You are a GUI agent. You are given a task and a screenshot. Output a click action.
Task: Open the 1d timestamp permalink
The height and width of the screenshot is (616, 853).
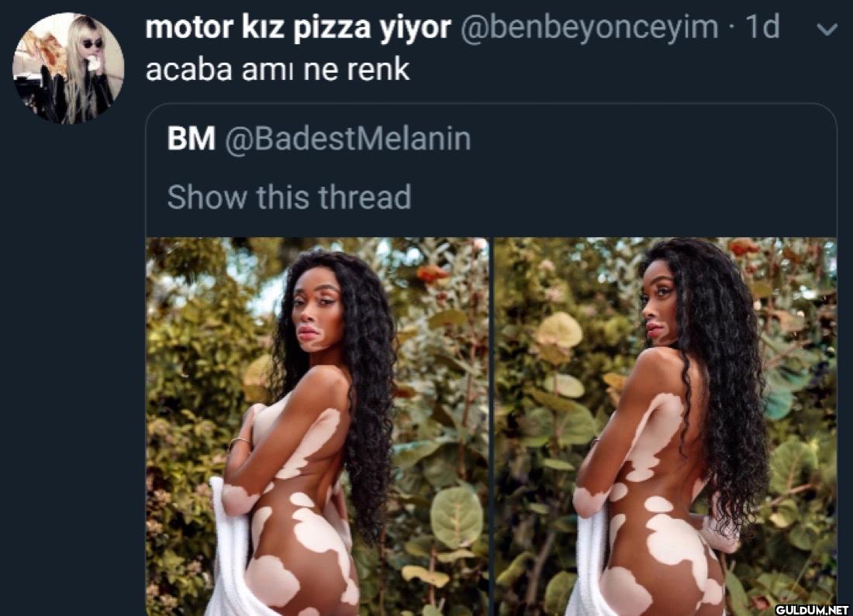pyautogui.click(x=762, y=26)
